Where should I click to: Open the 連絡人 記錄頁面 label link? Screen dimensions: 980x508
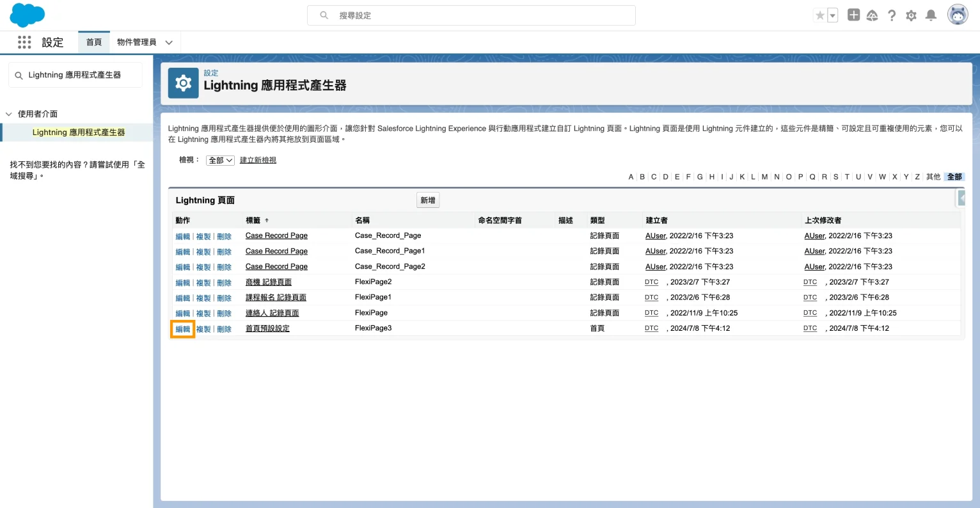[x=272, y=313]
